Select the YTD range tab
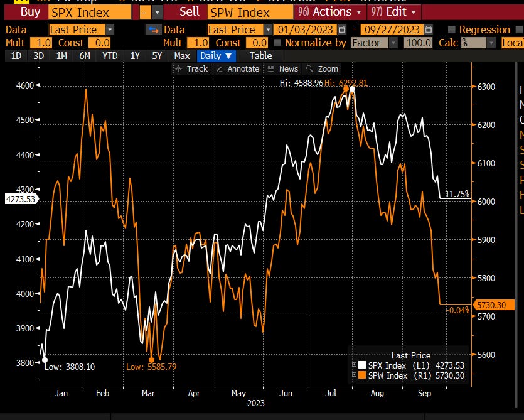The image size is (524, 420). [x=110, y=56]
